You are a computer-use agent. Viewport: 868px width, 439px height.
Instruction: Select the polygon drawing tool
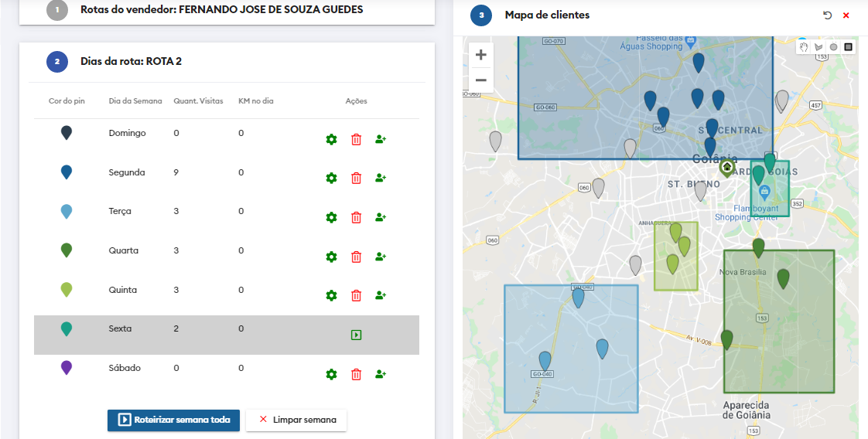(818, 47)
